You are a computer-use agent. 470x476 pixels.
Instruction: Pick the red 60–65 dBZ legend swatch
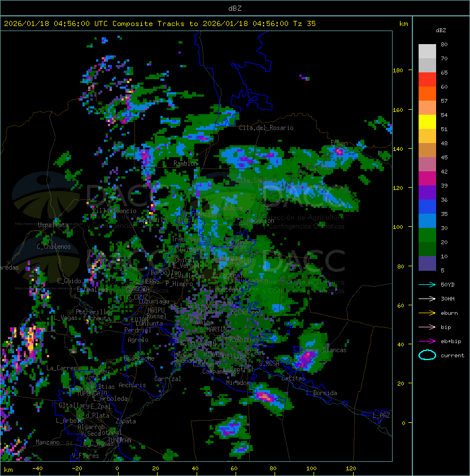coord(427,80)
